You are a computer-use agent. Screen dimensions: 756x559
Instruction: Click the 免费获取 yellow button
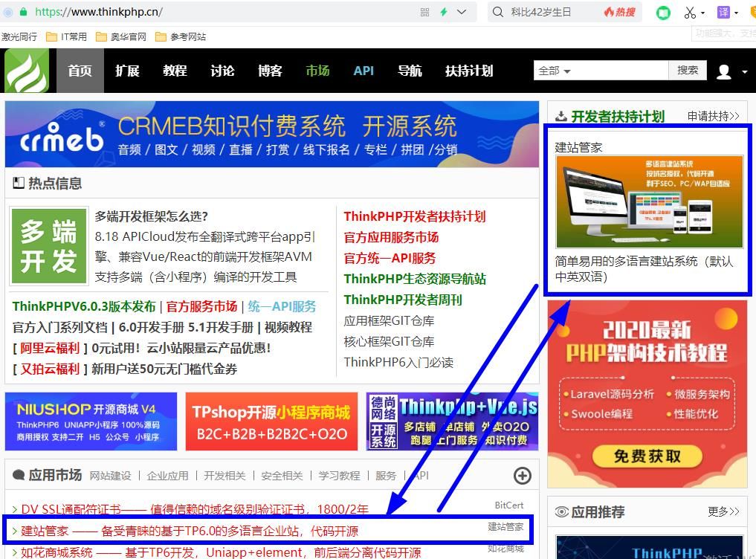point(647,456)
